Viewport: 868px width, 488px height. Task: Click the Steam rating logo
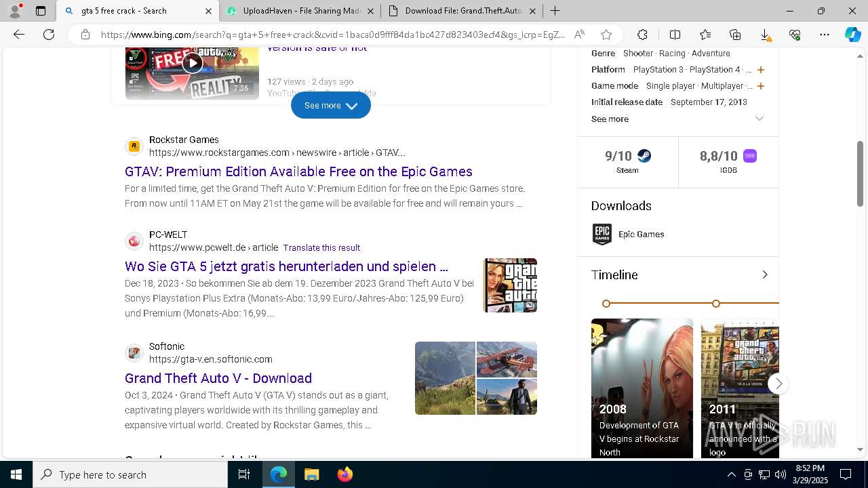click(x=644, y=156)
